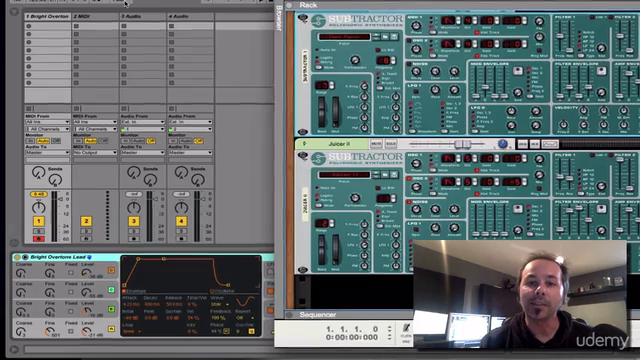The image size is (640, 360).
Task: Enable Noise generator on Subtractor 1
Action: tap(409, 64)
